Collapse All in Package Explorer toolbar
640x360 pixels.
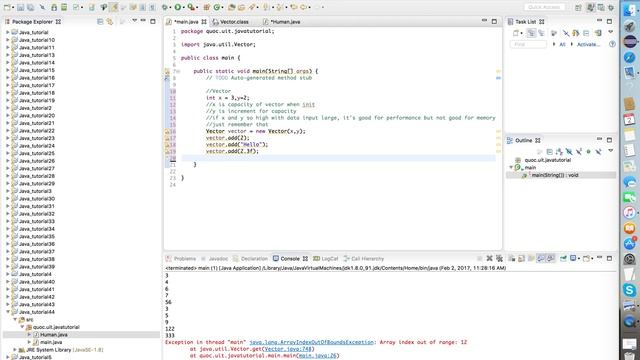(100, 22)
